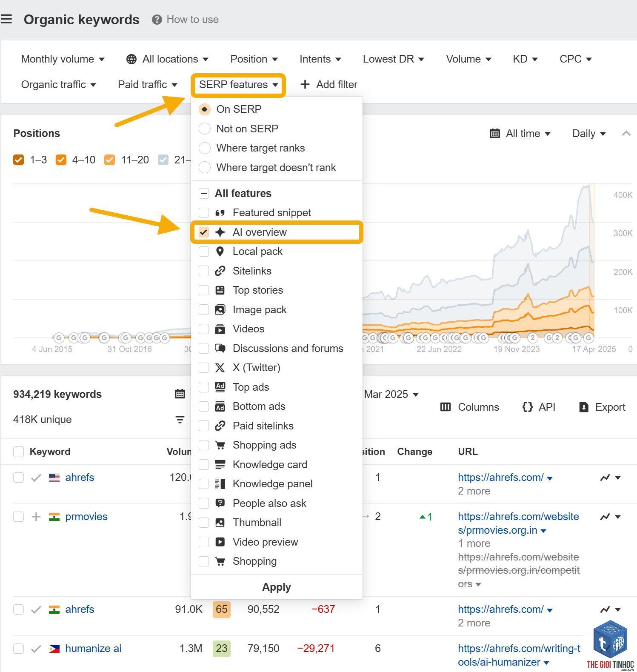Screen dimensions: 637x672
Task: Click the filter lines icon near 418K unique
Action: pyautogui.click(x=180, y=420)
